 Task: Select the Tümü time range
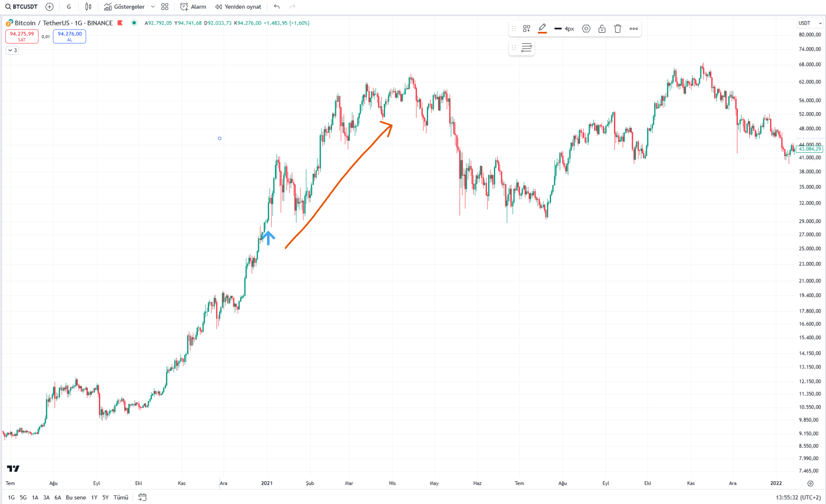tap(121, 497)
